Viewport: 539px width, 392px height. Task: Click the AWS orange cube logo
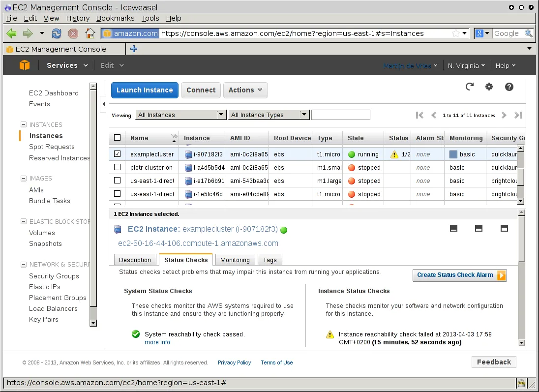(x=25, y=65)
